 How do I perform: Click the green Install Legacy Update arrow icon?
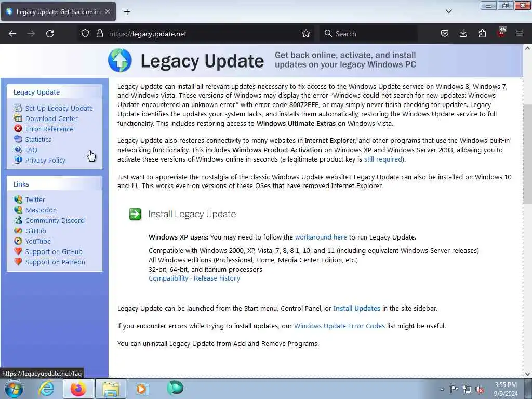tap(135, 214)
